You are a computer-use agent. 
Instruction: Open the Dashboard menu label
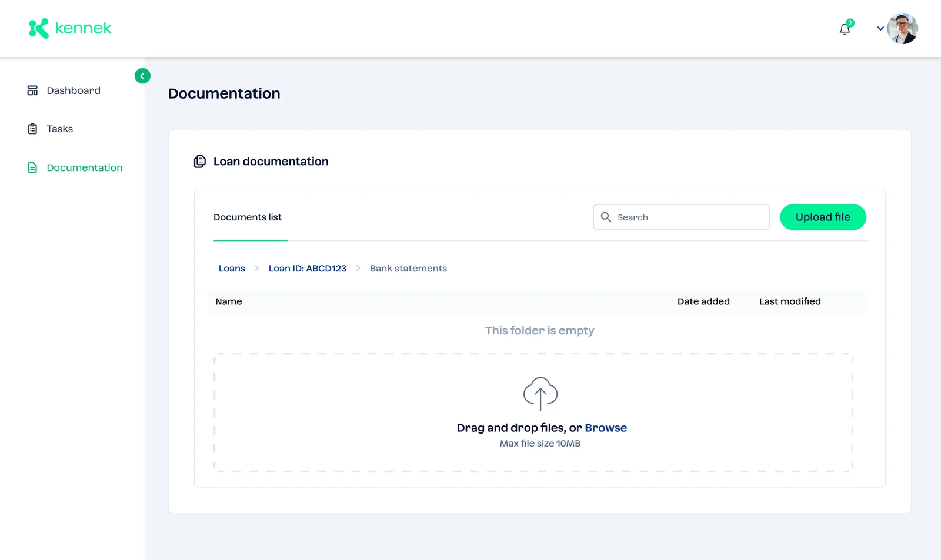click(74, 90)
